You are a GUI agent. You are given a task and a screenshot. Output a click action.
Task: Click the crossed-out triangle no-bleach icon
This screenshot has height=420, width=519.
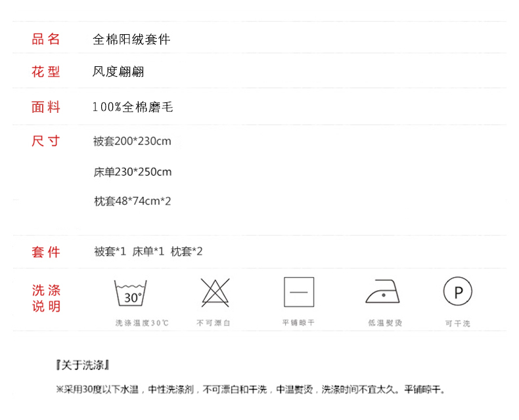pyautogui.click(x=215, y=293)
